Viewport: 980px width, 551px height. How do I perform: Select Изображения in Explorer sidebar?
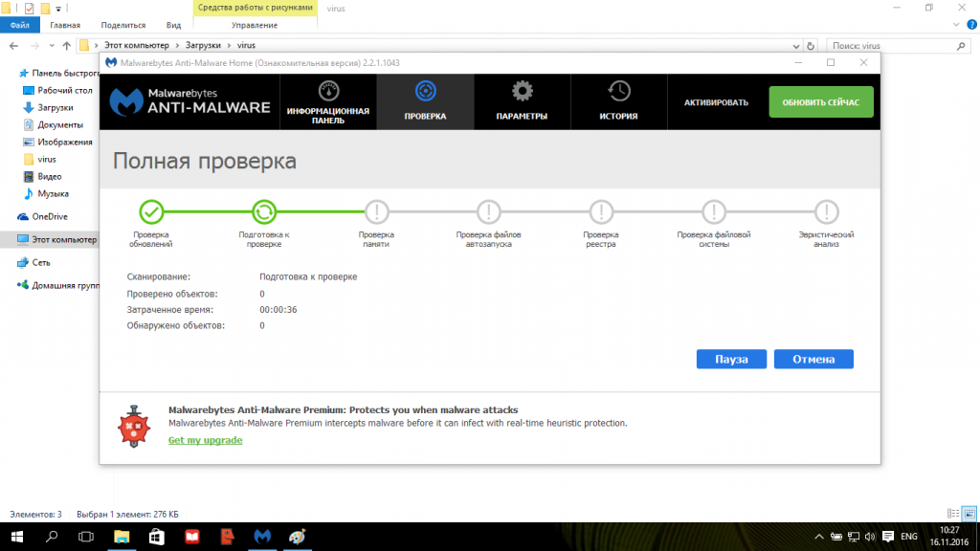(x=57, y=142)
